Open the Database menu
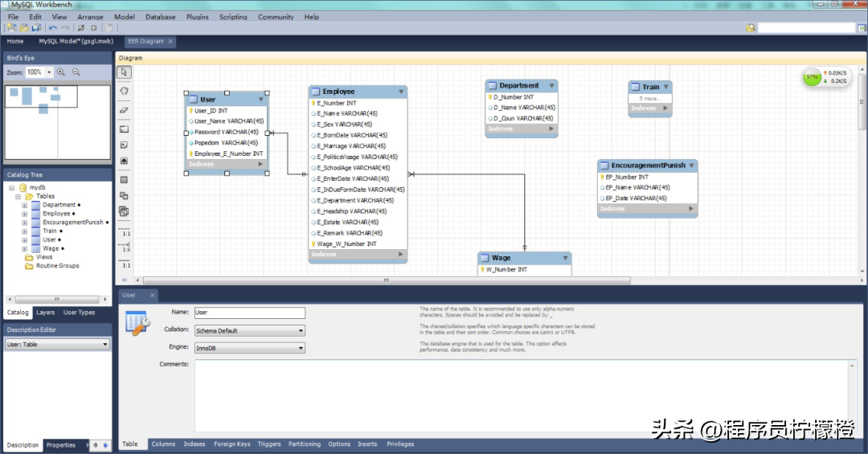 161,17
